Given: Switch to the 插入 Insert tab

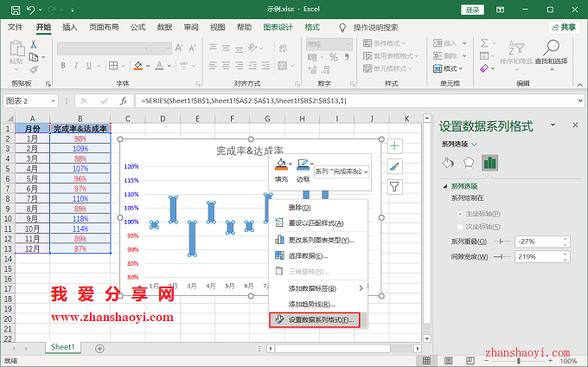Looking at the screenshot, I should tap(70, 28).
